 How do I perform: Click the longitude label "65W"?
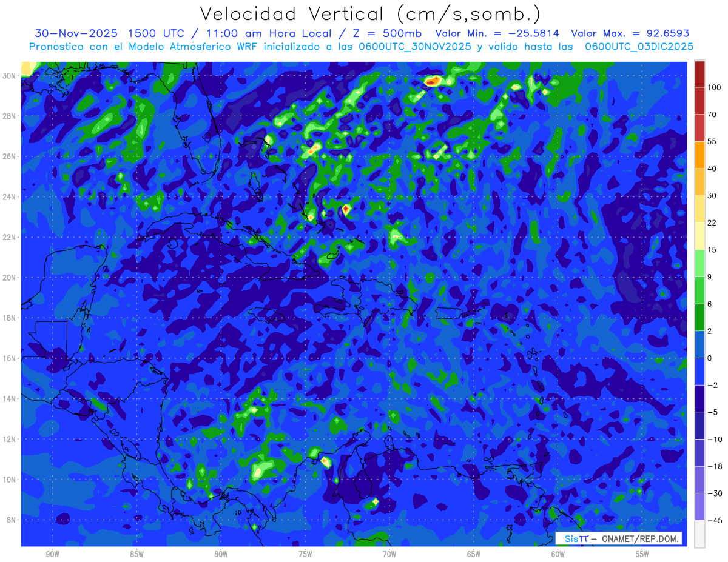click(474, 554)
